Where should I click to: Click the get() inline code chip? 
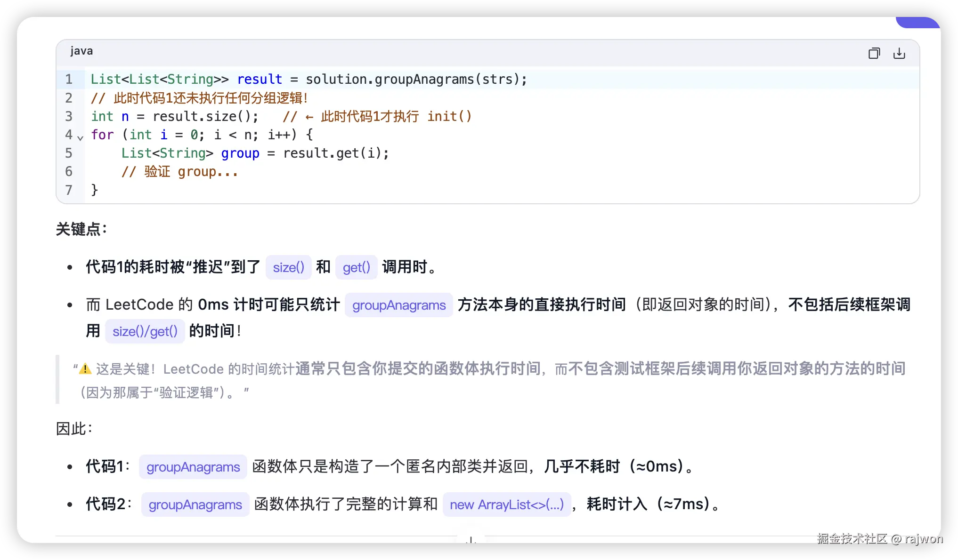tap(356, 267)
